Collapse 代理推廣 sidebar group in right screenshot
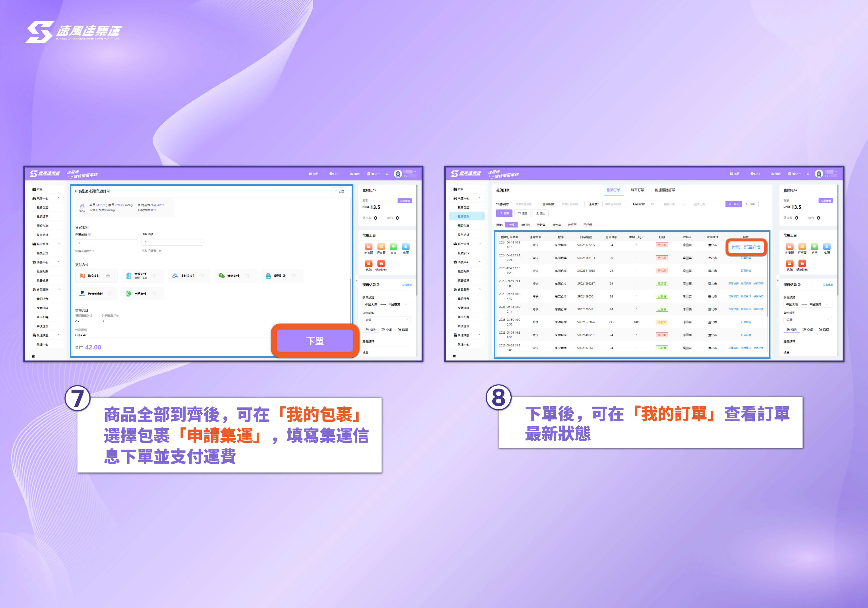 click(x=480, y=335)
